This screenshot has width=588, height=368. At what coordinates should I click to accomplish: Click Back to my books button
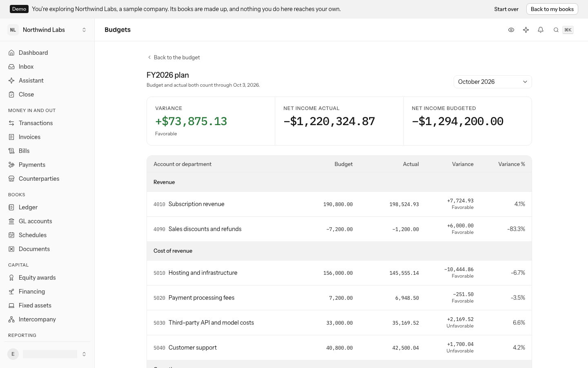[552, 9]
